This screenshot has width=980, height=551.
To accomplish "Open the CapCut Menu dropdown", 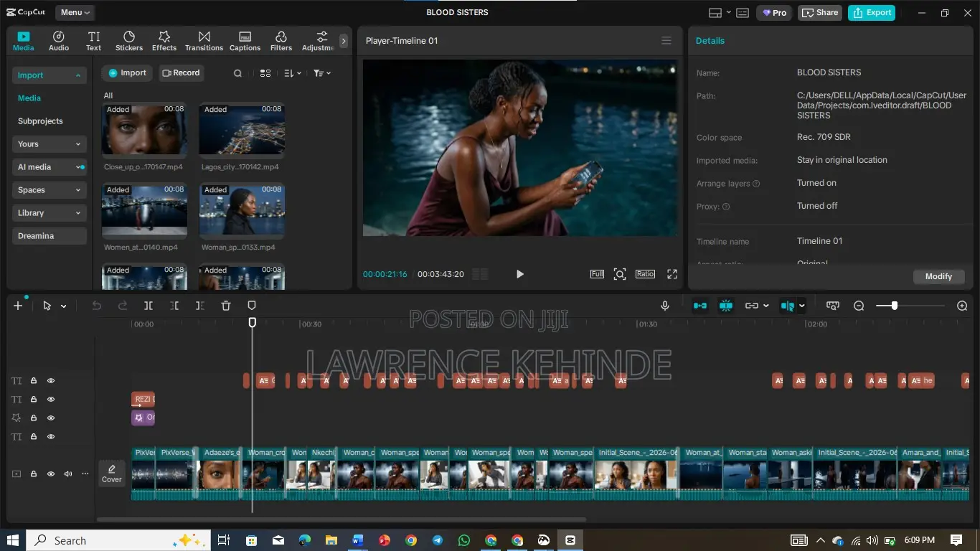I will click(x=75, y=12).
